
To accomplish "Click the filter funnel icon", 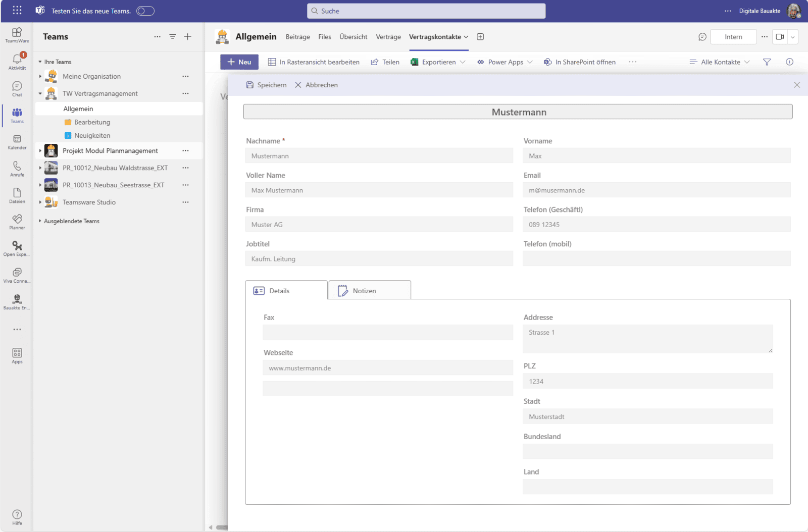I will (x=767, y=62).
